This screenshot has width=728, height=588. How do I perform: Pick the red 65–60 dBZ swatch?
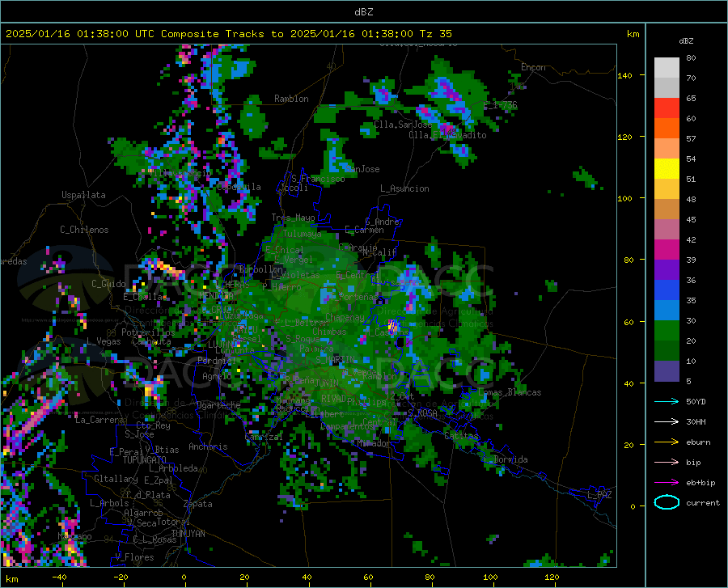click(667, 108)
